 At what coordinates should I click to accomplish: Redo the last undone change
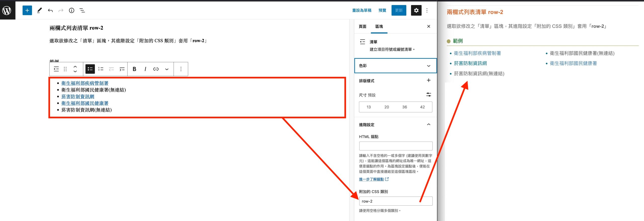click(61, 10)
